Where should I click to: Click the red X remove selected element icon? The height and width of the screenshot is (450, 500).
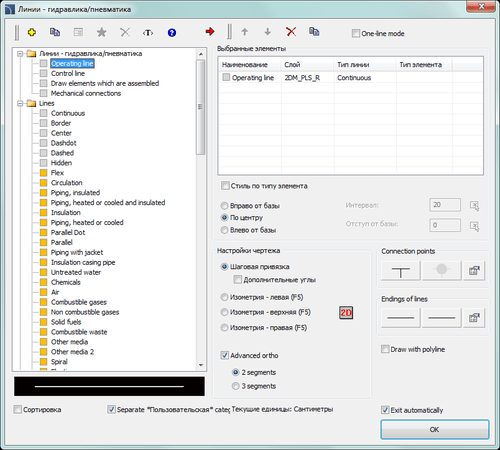click(x=291, y=32)
